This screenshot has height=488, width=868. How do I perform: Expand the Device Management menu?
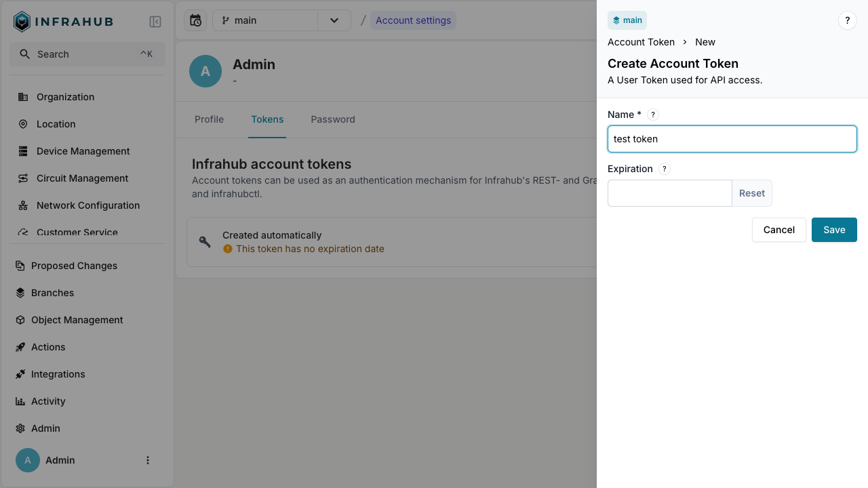[x=83, y=151]
